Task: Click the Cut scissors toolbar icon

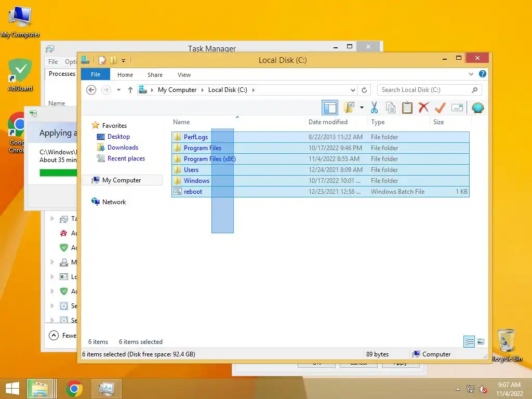Action: tap(374, 108)
